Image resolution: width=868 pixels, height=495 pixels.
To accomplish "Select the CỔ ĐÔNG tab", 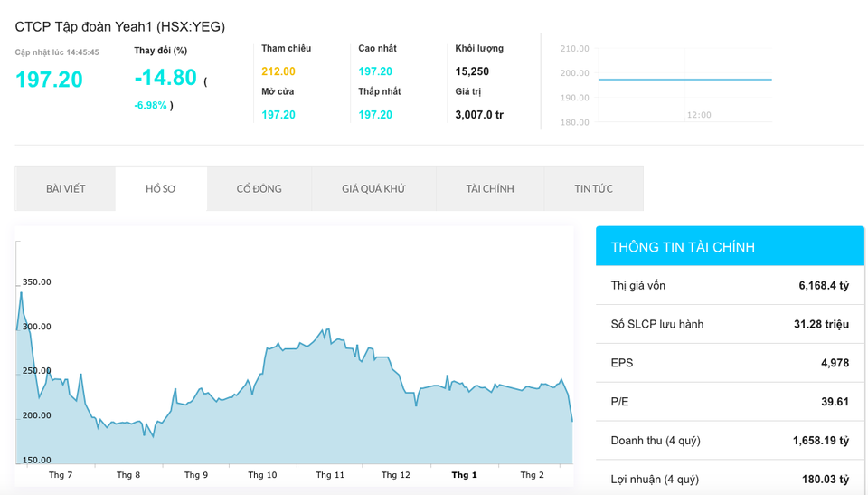I will pyautogui.click(x=259, y=188).
